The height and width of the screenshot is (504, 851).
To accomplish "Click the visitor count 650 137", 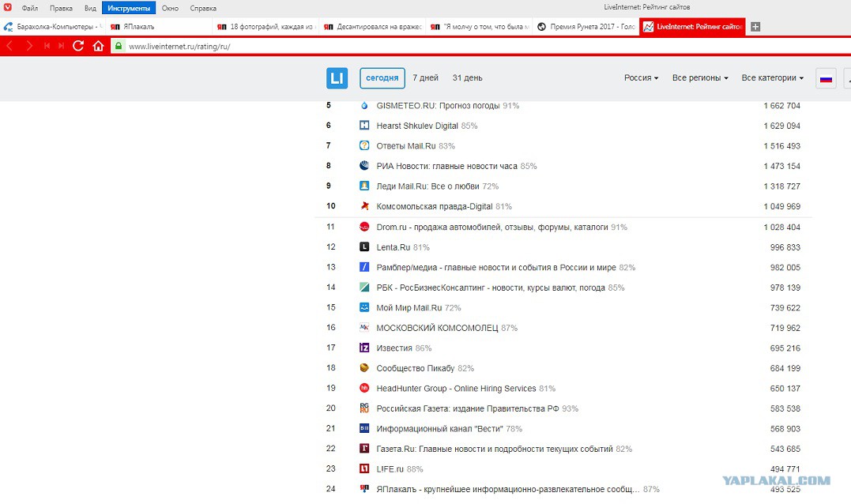I will tap(785, 389).
